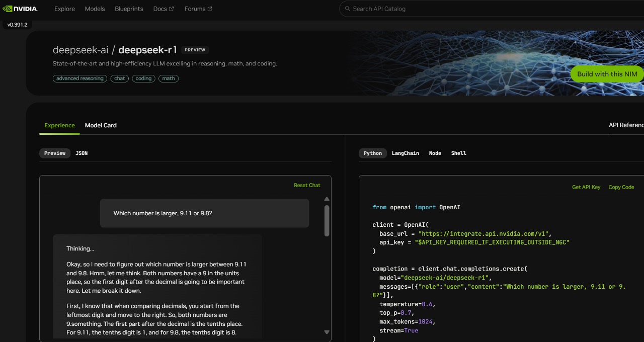Click the Get API Key link
The image size is (644, 342).
coord(586,187)
